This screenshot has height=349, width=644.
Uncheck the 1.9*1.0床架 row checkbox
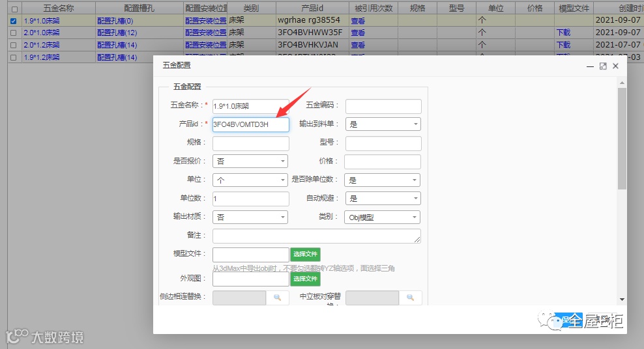14,21
